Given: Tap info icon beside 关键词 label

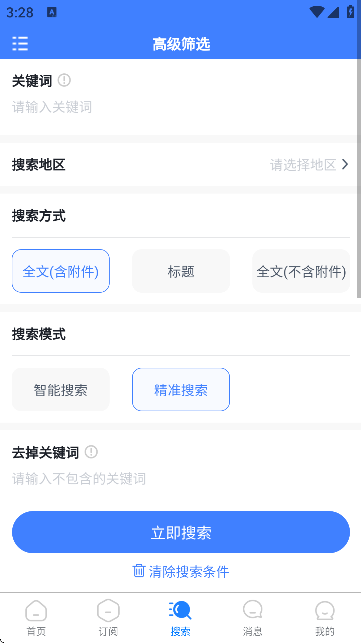Looking at the screenshot, I should 64,80.
